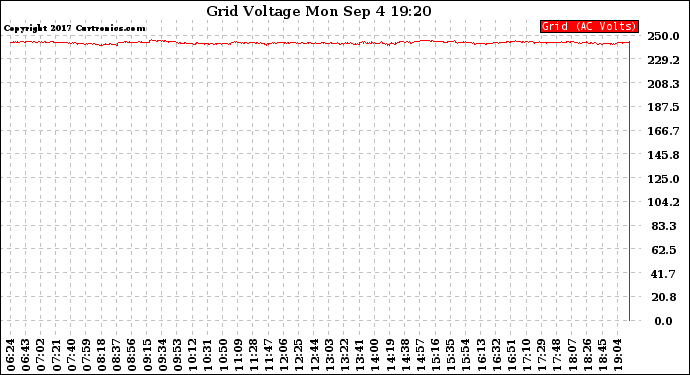Screen dimensions: 690x375
Task: Select the 166.7 y-axis label
Action: 663,131
